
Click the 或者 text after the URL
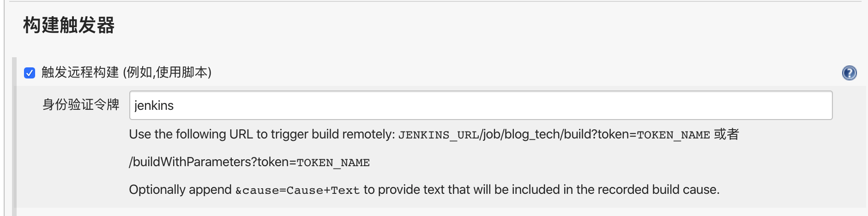[727, 134]
